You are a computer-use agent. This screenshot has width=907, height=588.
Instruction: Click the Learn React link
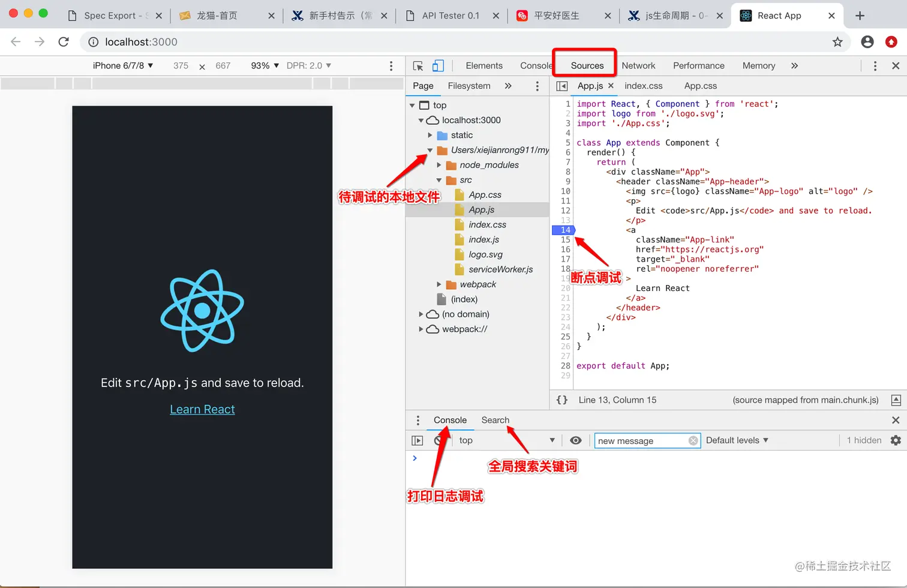tap(202, 409)
